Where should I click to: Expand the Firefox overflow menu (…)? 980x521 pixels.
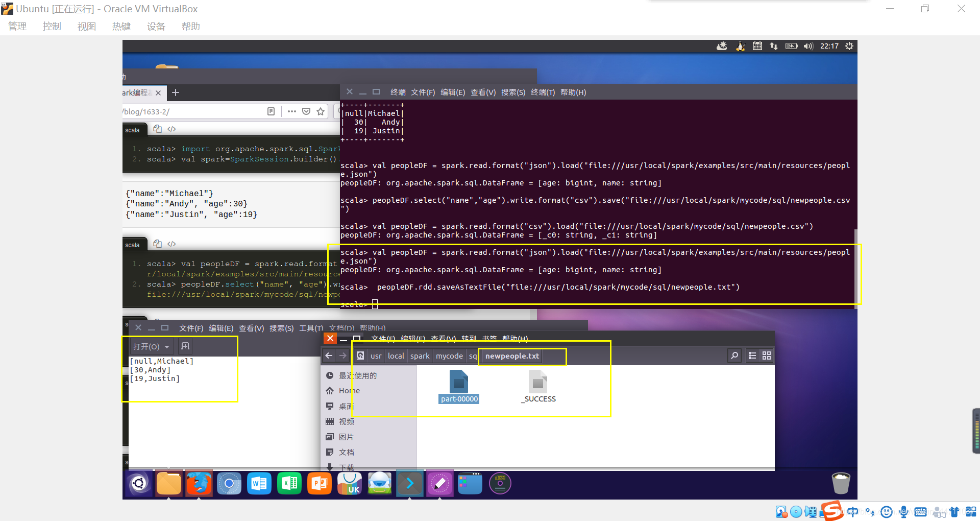point(291,111)
